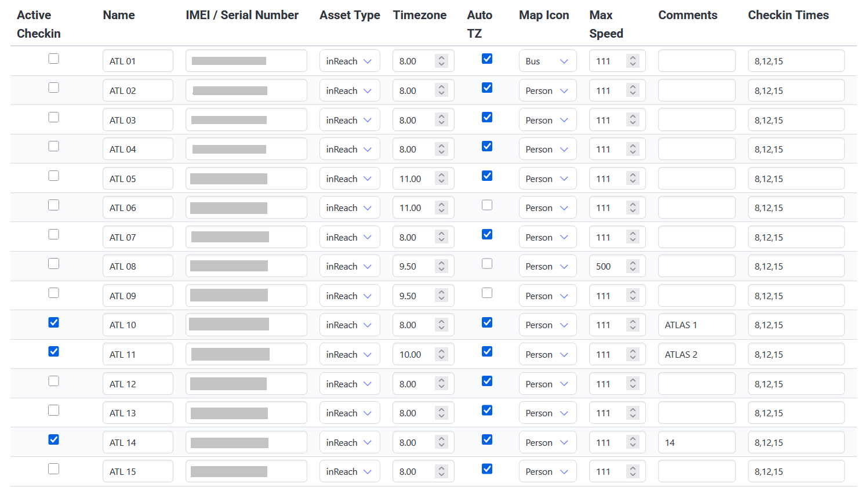The image size is (868, 487).
Task: Increase timezone stepper in ATL 11 row
Action: click(x=441, y=351)
